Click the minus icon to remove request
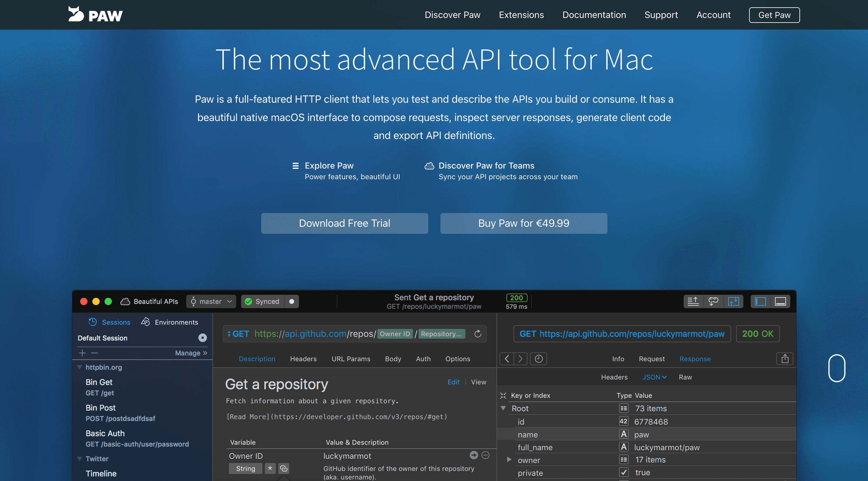The width and height of the screenshot is (868, 481). coord(94,353)
